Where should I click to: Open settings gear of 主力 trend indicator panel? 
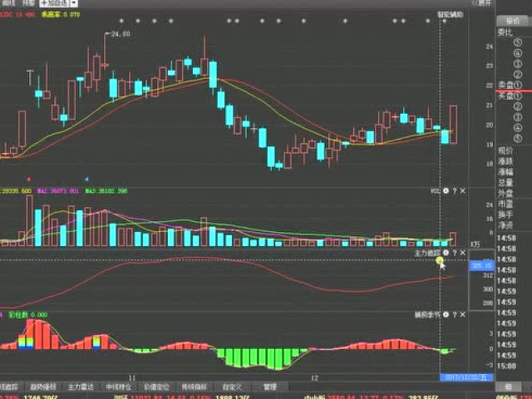coord(446,253)
